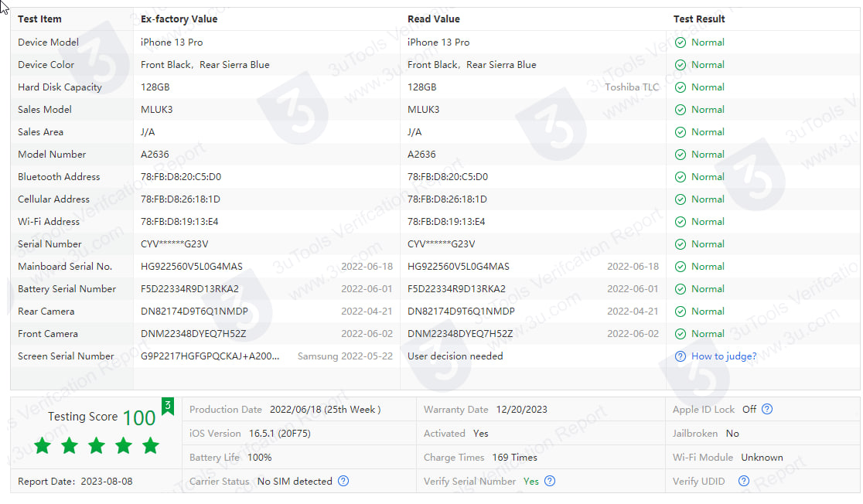
Task: Click the green check icon in the Device Model row
Action: pyautogui.click(x=681, y=43)
